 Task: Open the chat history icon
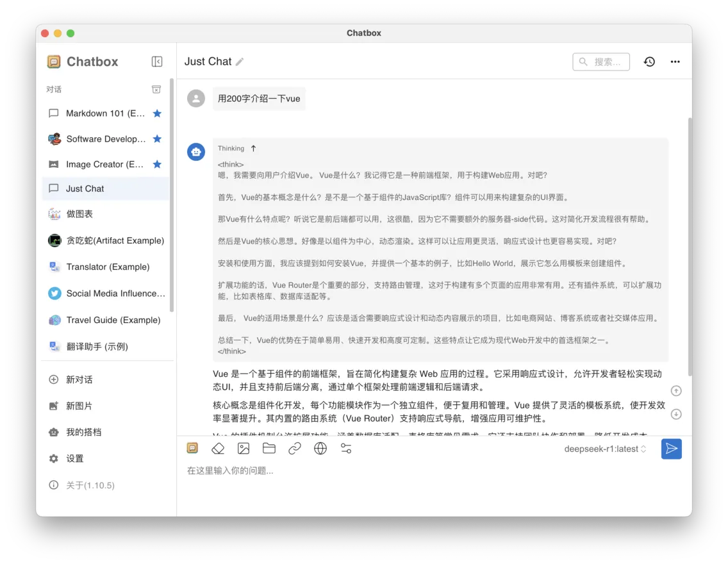point(649,62)
